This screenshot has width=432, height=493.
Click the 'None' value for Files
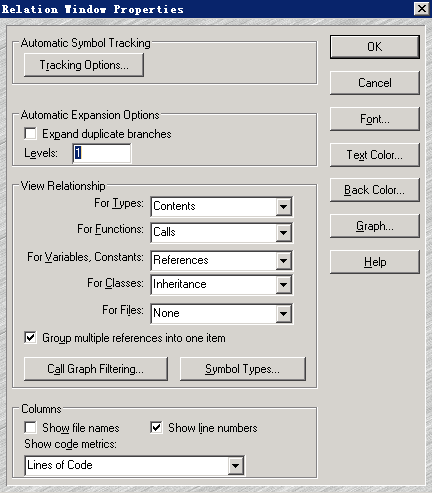tap(166, 313)
